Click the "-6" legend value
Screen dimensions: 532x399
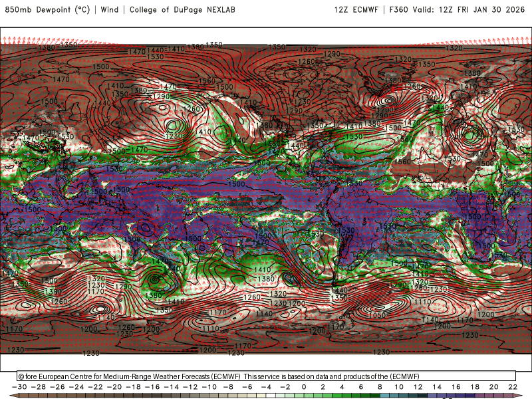point(247,387)
